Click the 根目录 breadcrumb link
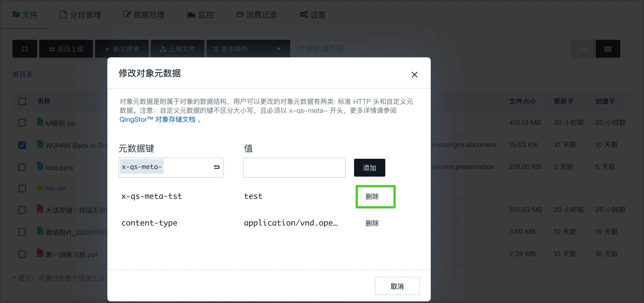This screenshot has height=303, width=644. click(x=23, y=75)
